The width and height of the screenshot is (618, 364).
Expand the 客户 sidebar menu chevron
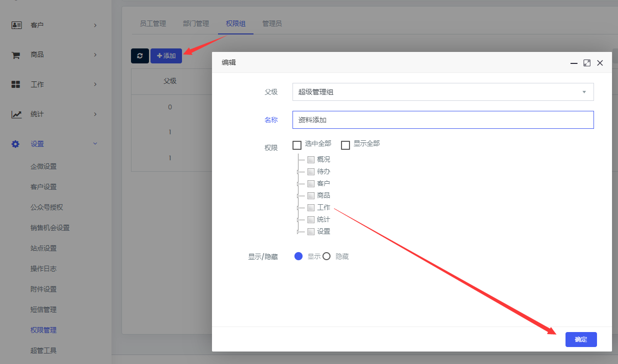click(x=95, y=25)
